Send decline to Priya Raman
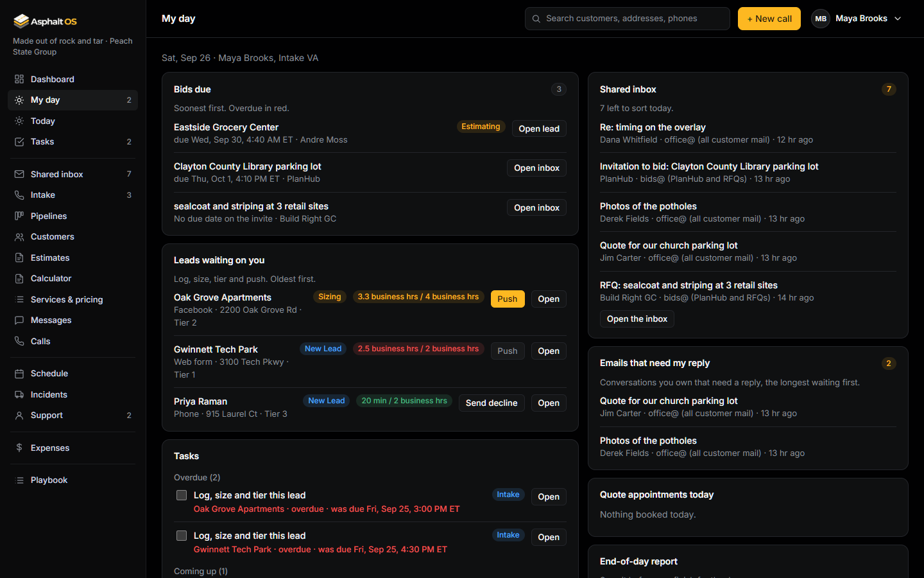The image size is (924, 578). point(492,403)
